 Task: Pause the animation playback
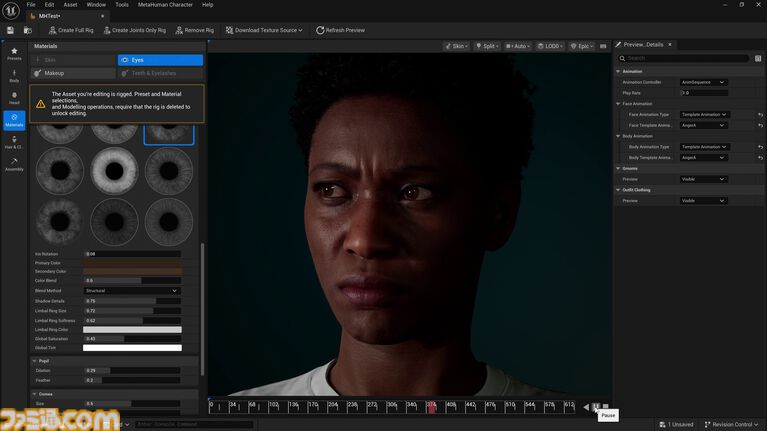point(596,407)
